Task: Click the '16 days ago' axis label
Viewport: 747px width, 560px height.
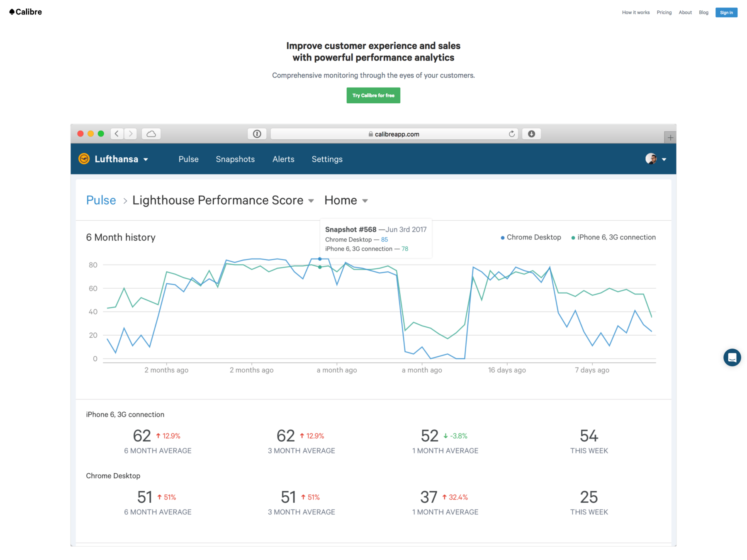Action: point(507,370)
